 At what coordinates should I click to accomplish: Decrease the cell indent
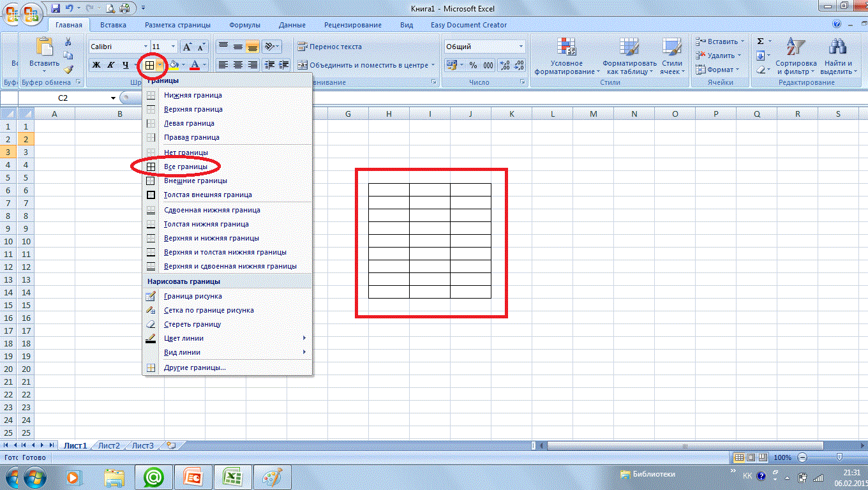(x=269, y=64)
